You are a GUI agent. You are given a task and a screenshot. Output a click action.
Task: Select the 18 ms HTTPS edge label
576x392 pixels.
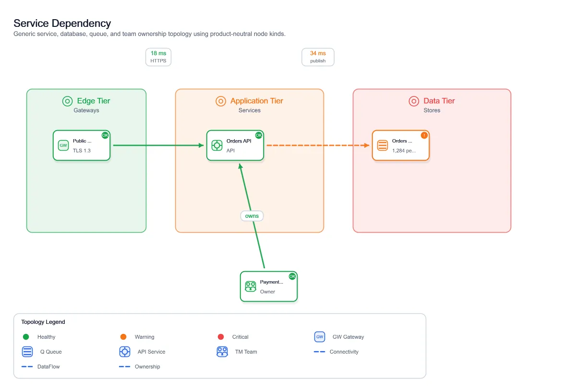[158, 57]
